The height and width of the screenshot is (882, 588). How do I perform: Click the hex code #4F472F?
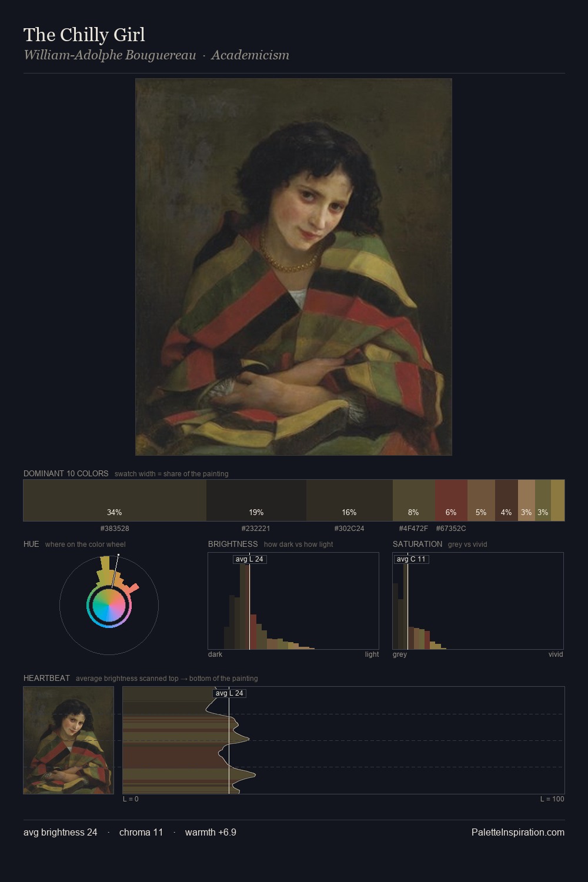413,529
